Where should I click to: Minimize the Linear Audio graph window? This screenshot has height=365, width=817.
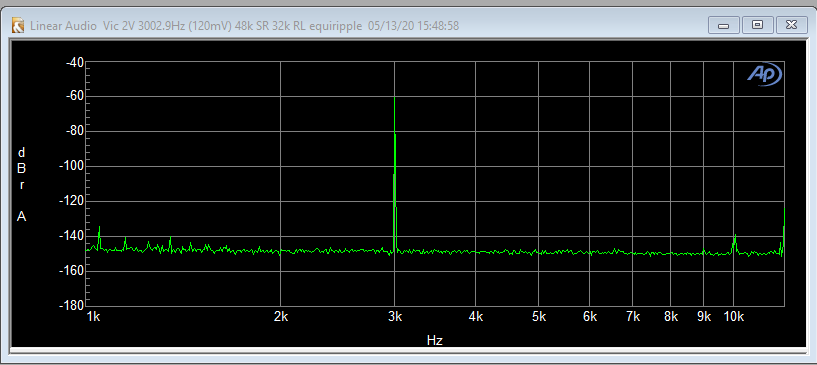pos(724,24)
